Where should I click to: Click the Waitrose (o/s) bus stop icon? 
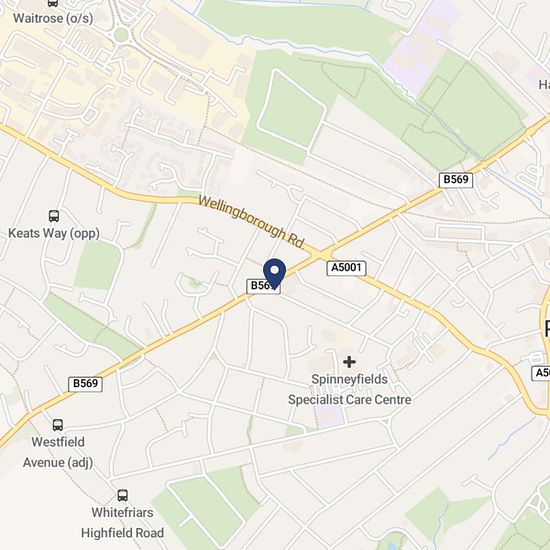(53, 3)
